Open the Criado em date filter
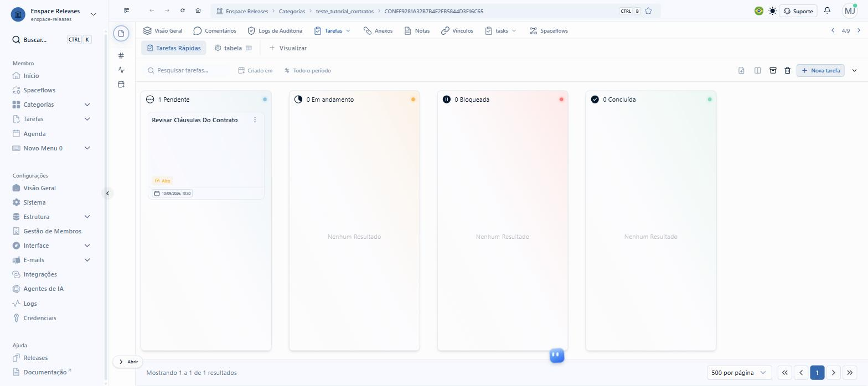Image resolution: width=868 pixels, height=386 pixels. tap(255, 70)
